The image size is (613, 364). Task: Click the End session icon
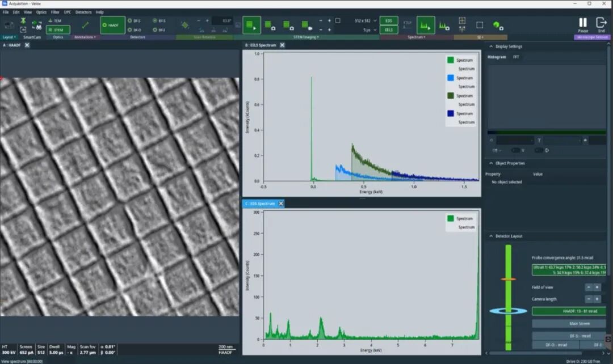point(601,23)
